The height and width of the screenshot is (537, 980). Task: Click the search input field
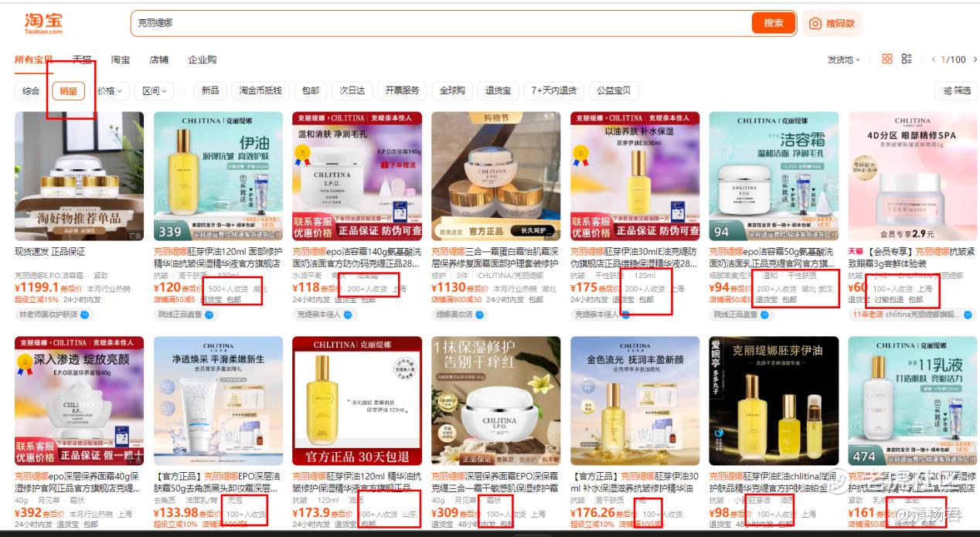coord(441,23)
